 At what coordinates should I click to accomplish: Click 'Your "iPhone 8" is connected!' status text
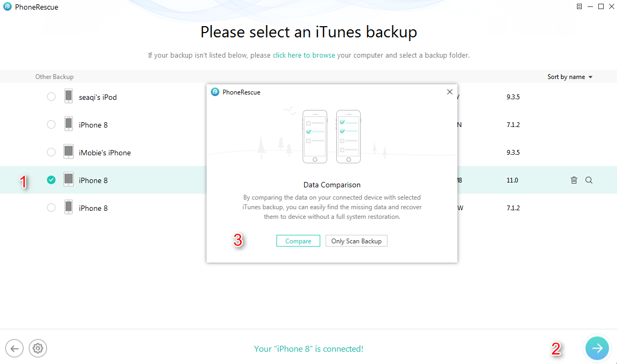click(x=308, y=349)
